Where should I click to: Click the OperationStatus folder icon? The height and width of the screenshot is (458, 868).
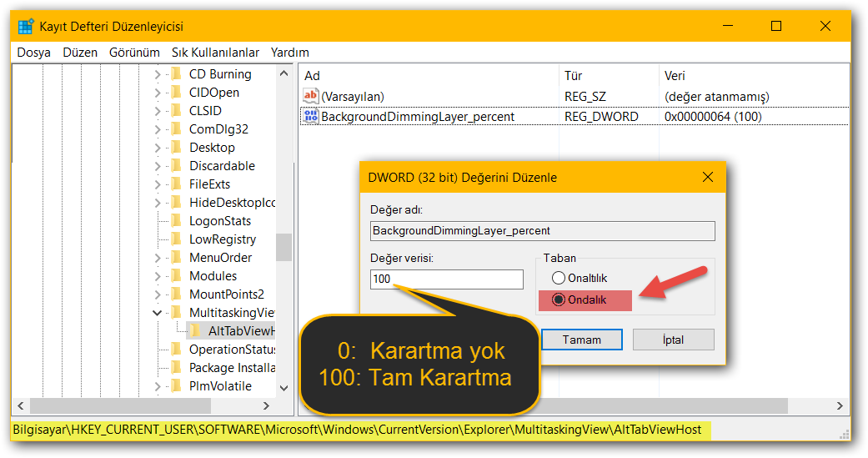coord(177,349)
